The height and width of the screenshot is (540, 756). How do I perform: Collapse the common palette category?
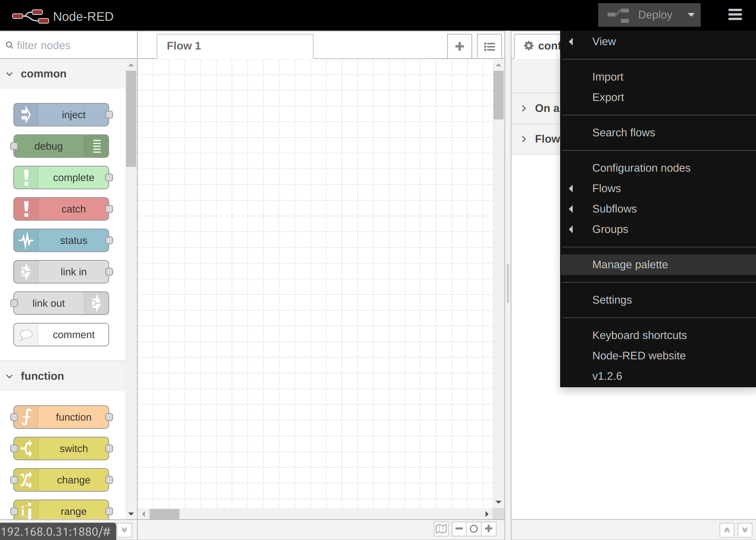click(x=63, y=74)
